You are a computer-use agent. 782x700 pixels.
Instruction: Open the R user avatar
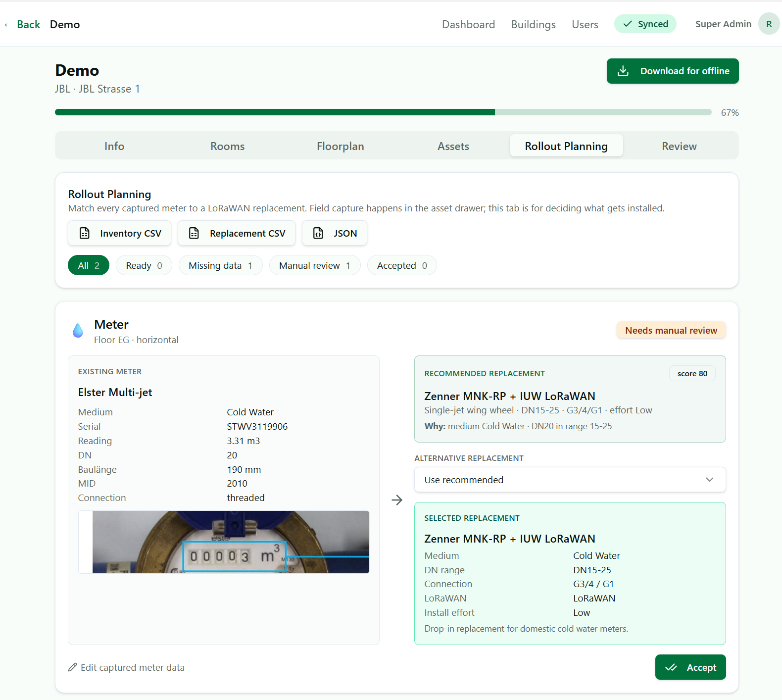point(769,24)
